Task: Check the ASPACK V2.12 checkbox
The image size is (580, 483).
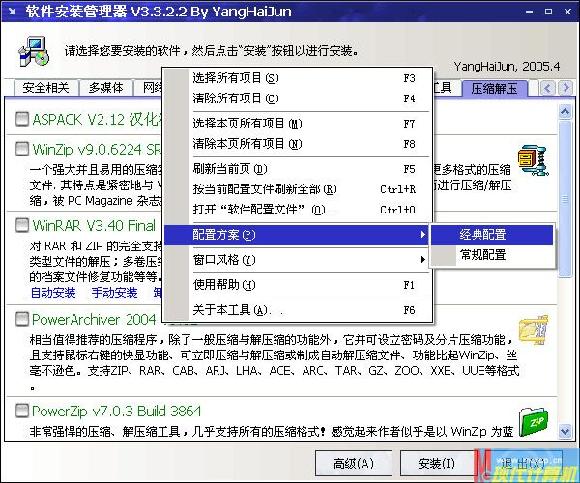Action: click(x=22, y=119)
